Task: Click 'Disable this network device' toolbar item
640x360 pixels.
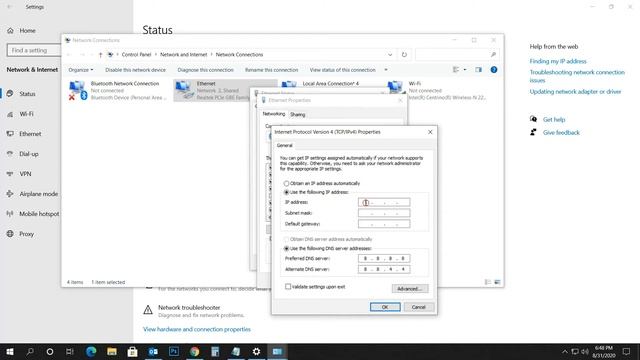Action: tap(136, 70)
